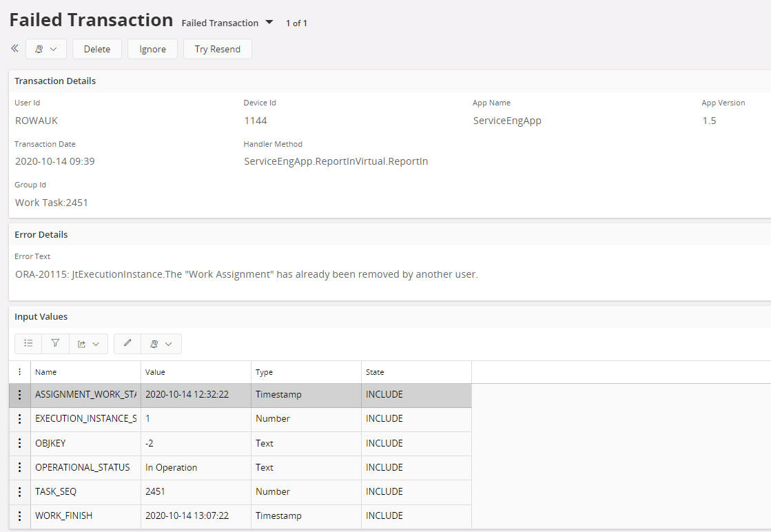Screen dimensions: 771x532
Task: Click the pencil edit icon
Action: [127, 343]
